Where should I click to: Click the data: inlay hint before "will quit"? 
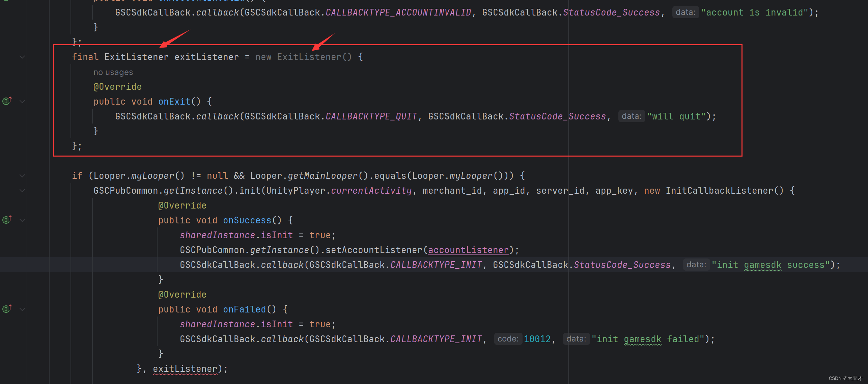pos(632,116)
